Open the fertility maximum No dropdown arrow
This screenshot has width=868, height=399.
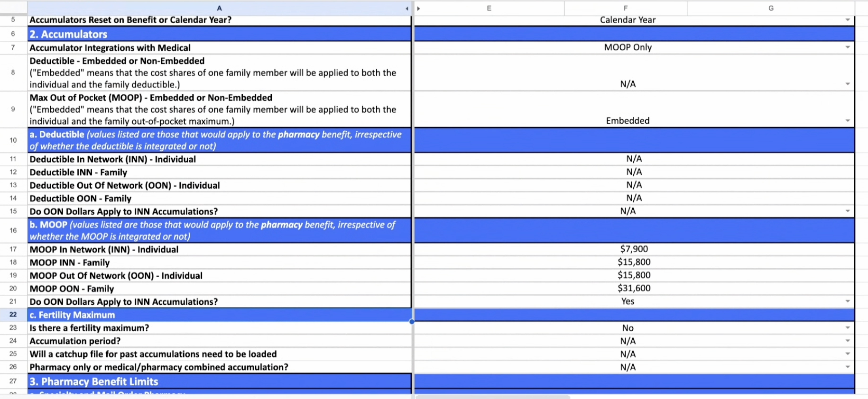tap(847, 328)
